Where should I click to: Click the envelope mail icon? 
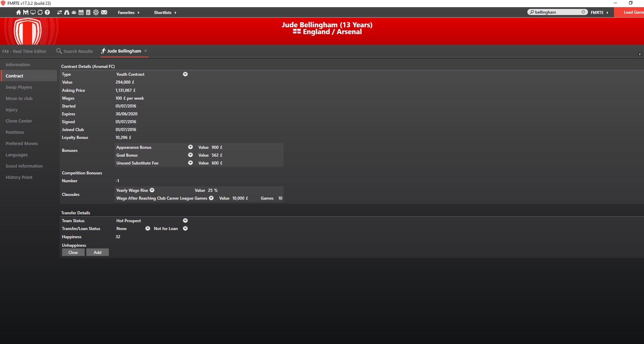104,12
